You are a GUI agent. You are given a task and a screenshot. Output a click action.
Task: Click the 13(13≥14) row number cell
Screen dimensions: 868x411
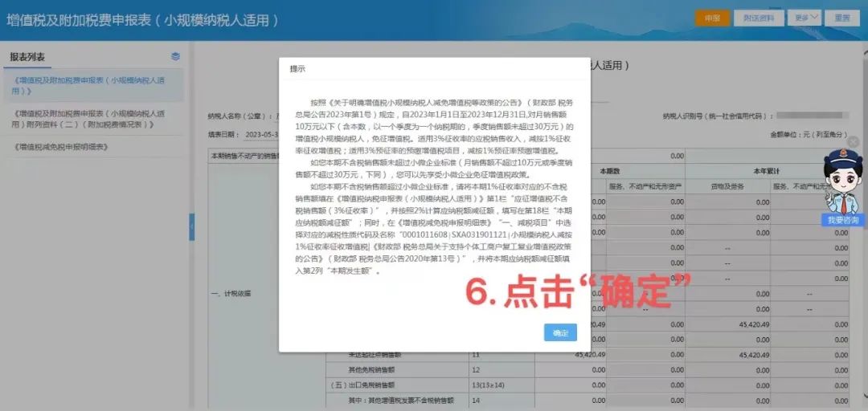[x=502, y=385]
